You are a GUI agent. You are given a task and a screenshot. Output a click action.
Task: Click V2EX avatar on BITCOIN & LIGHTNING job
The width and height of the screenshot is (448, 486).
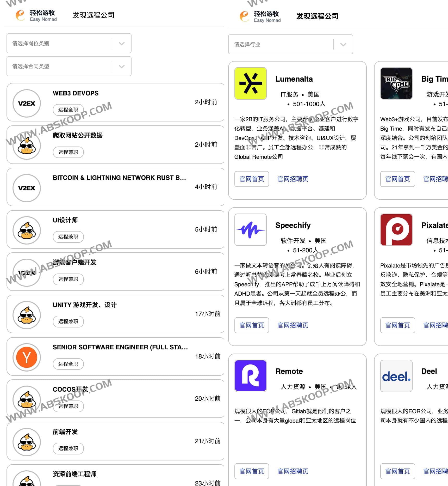click(27, 188)
